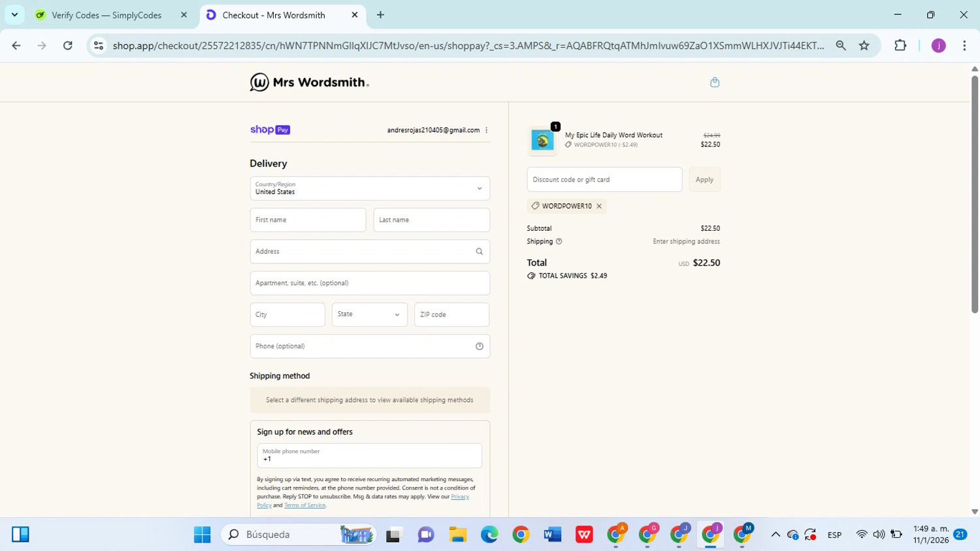The width and height of the screenshot is (980, 551).
Task: Click the product thumbnail image
Action: tap(542, 141)
